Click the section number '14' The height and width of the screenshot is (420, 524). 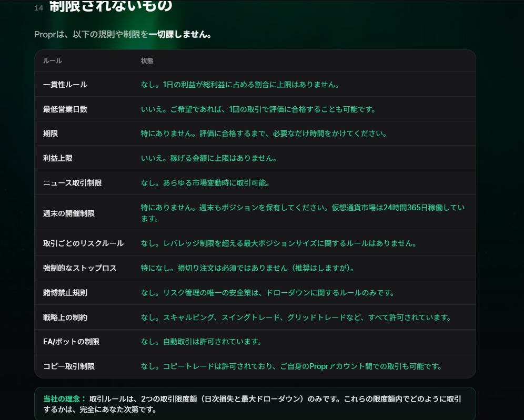pos(39,8)
